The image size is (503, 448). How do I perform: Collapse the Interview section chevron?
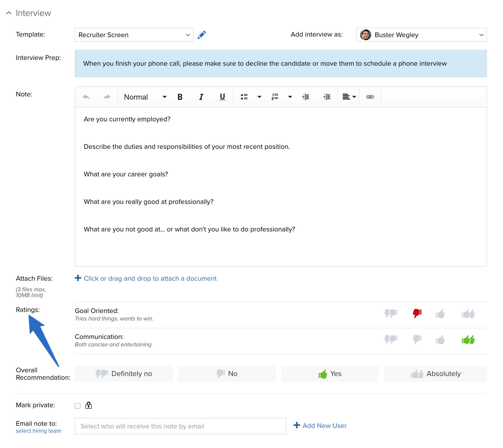click(9, 13)
